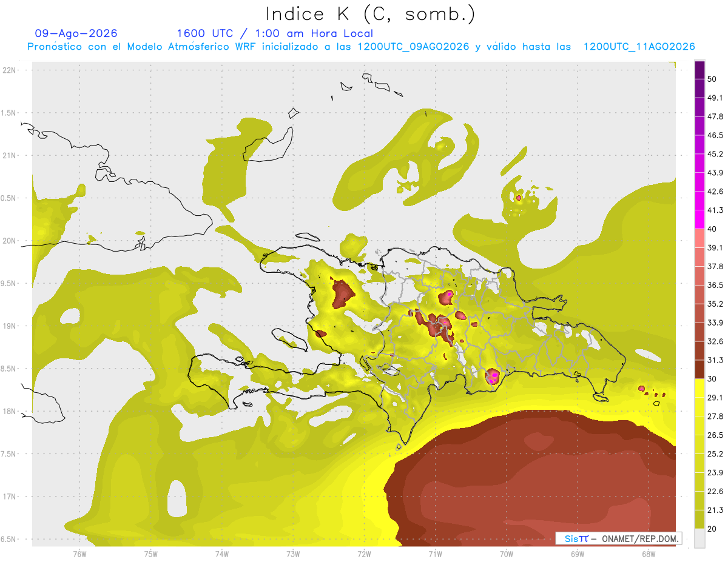Click the legend value "46.5"

click(715, 136)
